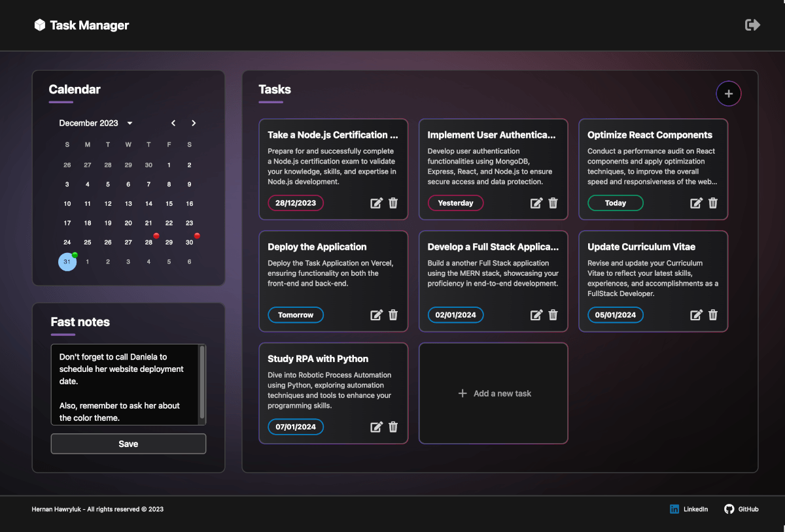Click the round plus button in Tasks
This screenshot has height=532, width=785.
tap(729, 94)
